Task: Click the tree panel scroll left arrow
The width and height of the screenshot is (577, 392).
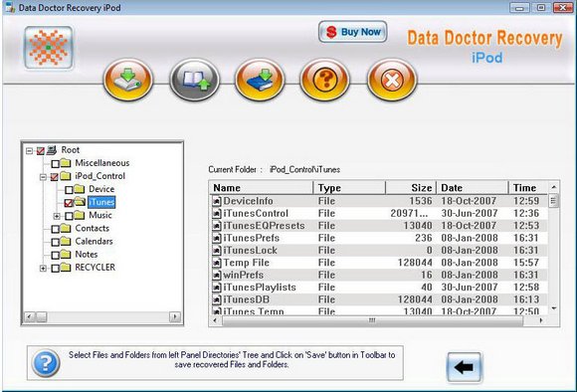Action: point(30,316)
